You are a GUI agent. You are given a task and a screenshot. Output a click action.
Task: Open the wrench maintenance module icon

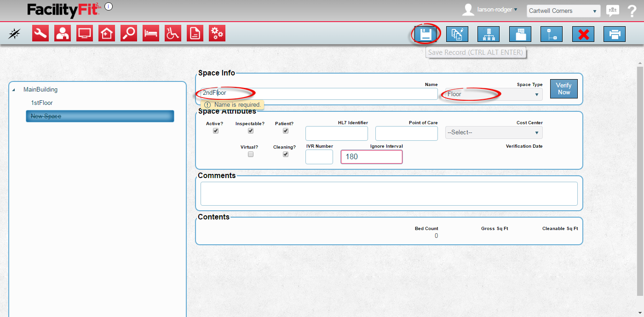point(40,33)
